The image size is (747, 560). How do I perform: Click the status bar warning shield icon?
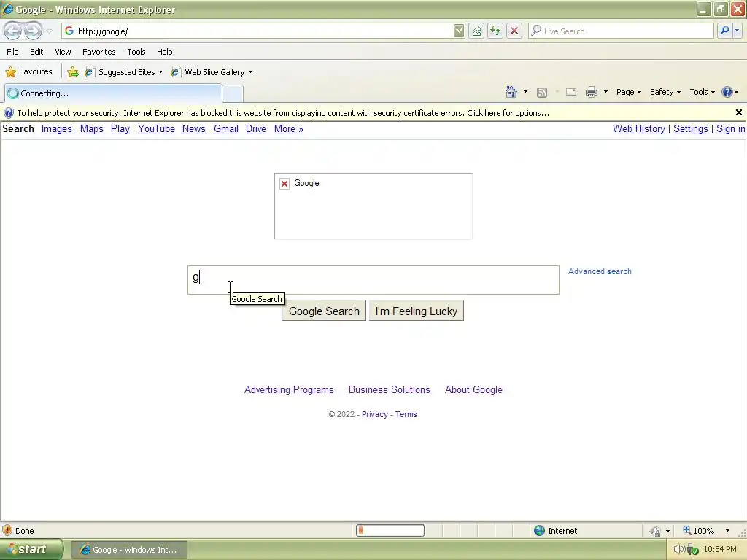click(x=7, y=531)
